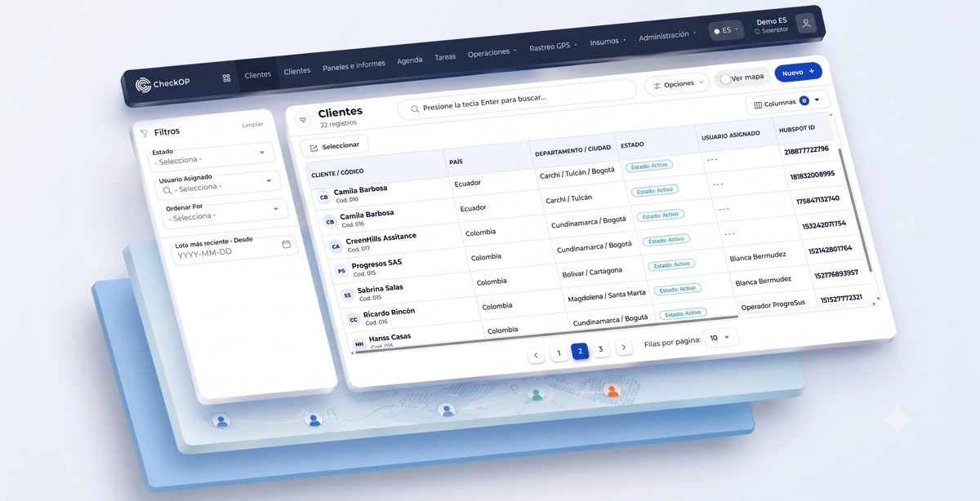Click the PAÍS column header
The width and height of the screenshot is (980, 501).
[x=456, y=162]
